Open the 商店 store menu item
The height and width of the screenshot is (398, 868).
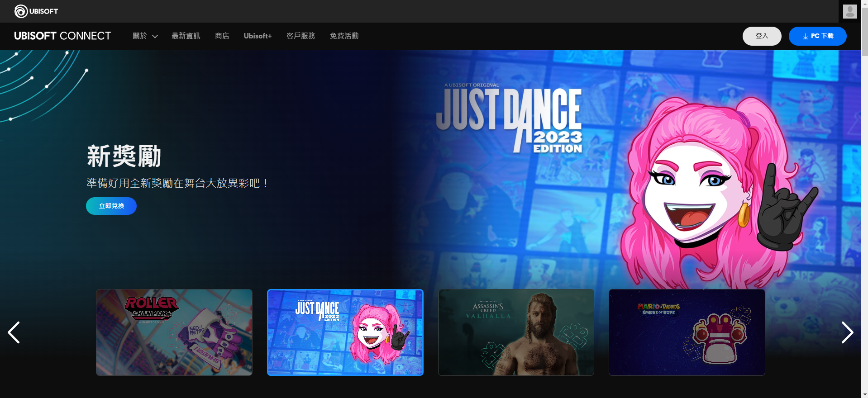222,36
